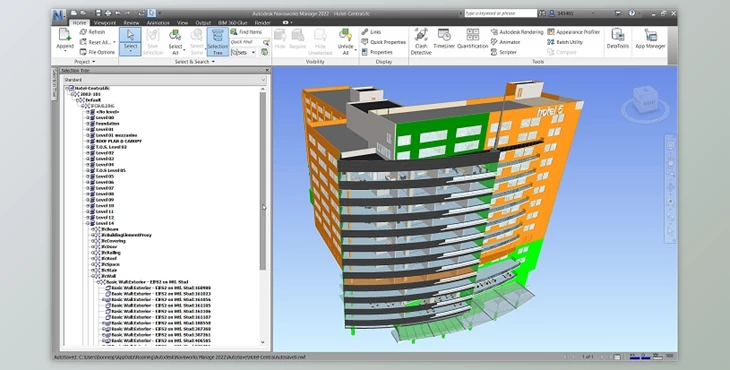The image size is (730, 370).
Task: Activate the Select arrow tool
Action: 130,36
